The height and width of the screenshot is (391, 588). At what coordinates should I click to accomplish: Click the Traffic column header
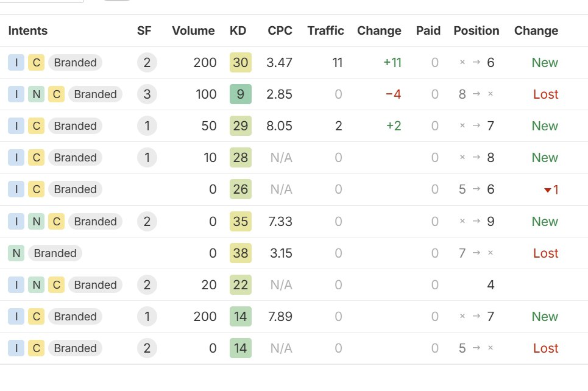(325, 31)
